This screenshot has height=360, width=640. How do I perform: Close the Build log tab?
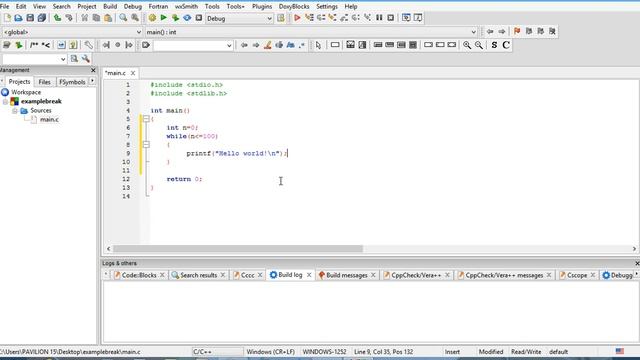309,275
